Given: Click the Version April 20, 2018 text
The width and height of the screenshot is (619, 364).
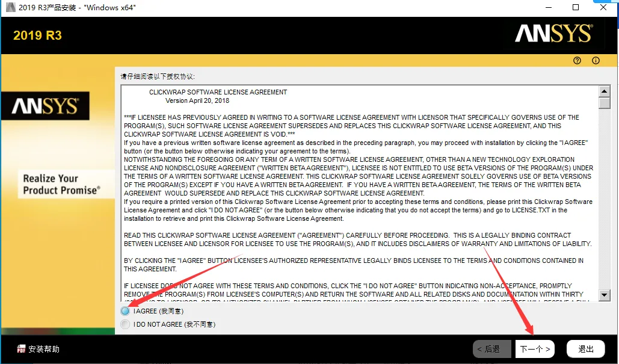Looking at the screenshot, I should 197,100.
